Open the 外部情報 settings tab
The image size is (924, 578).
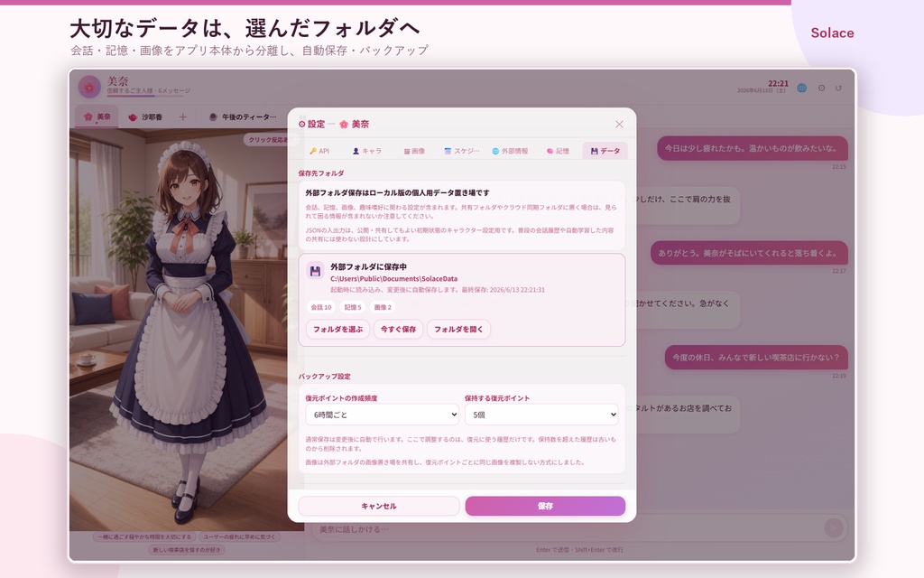[x=511, y=151]
